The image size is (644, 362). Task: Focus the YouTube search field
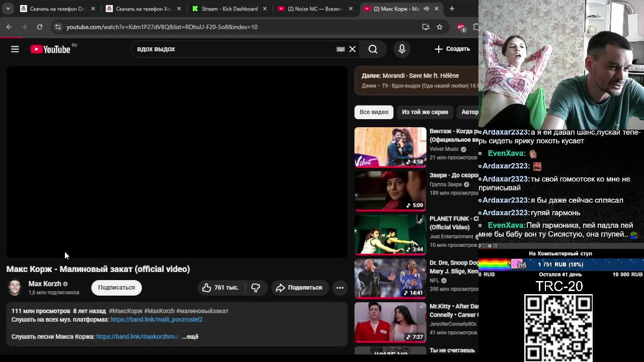pyautogui.click(x=231, y=49)
